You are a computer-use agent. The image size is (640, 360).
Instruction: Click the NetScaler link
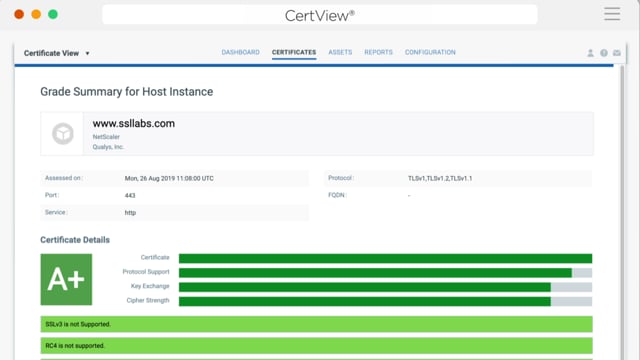point(106,137)
